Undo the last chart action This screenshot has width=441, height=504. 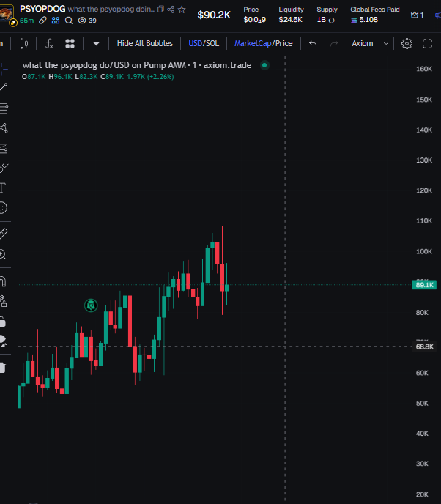click(313, 43)
